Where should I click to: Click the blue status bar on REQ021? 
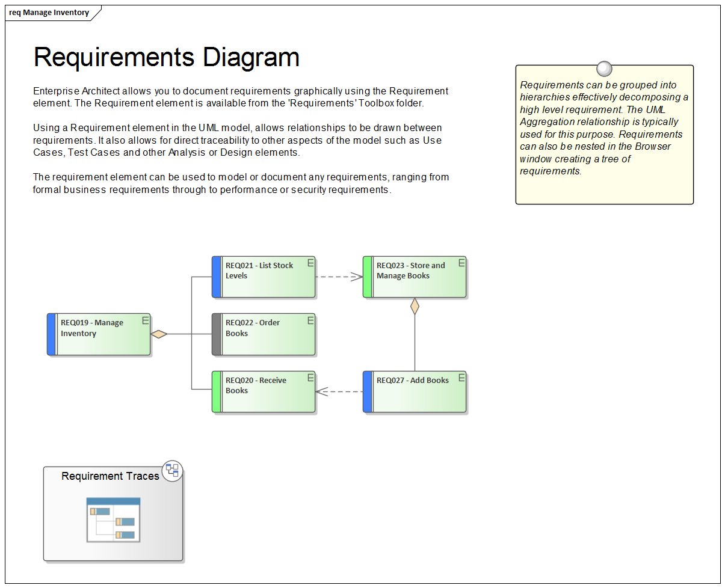coord(216,277)
